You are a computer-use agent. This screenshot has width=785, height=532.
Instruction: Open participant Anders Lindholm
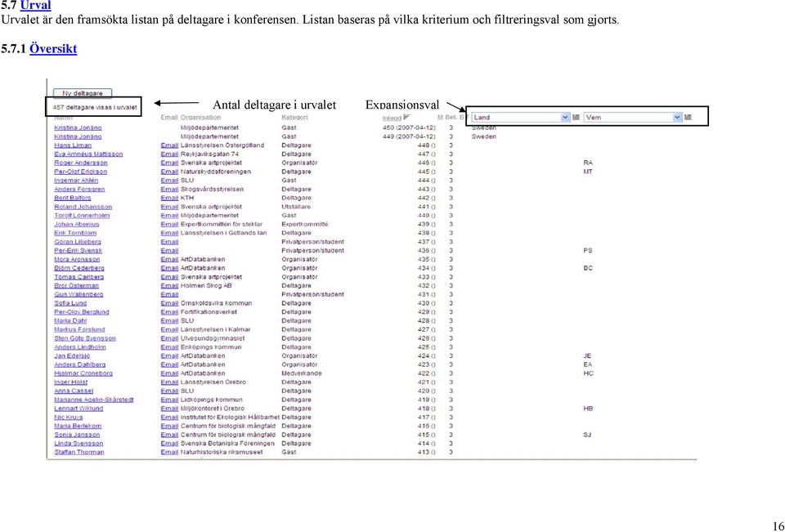(80, 346)
